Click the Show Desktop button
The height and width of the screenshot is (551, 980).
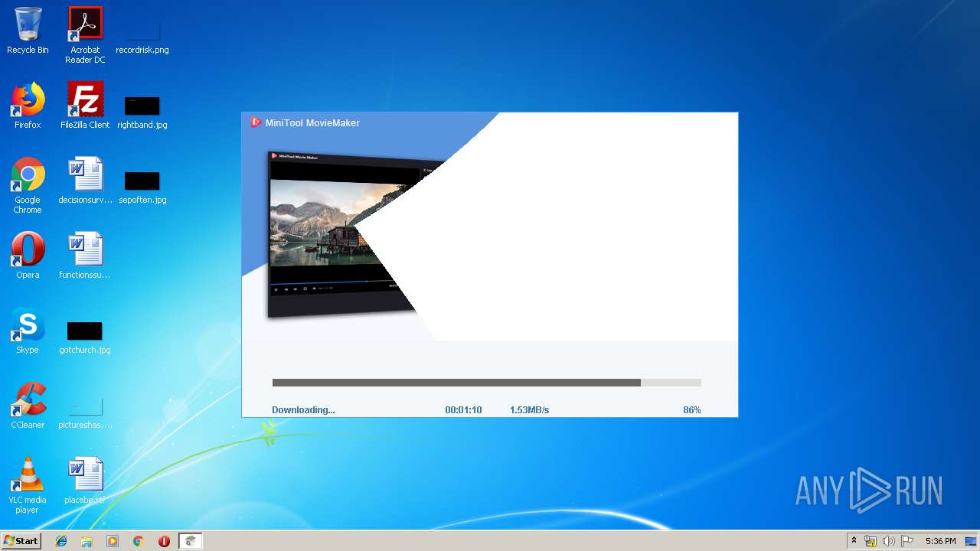tap(972, 541)
